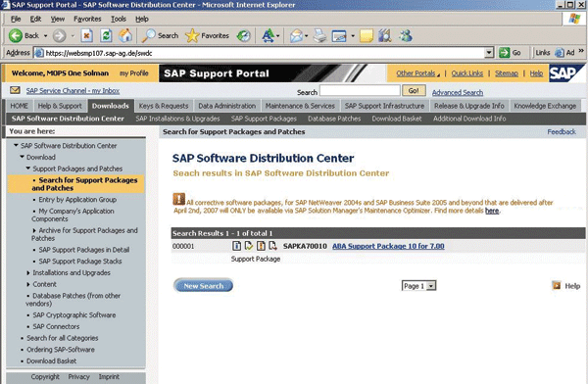This screenshot has height=384, width=588.
Task: Open the my Profile link
Action: click(134, 73)
